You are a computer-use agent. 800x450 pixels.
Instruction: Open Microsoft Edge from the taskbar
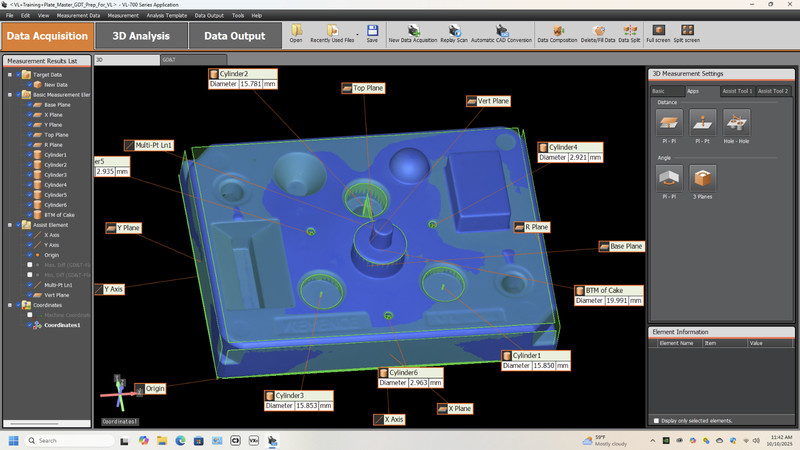click(x=180, y=440)
